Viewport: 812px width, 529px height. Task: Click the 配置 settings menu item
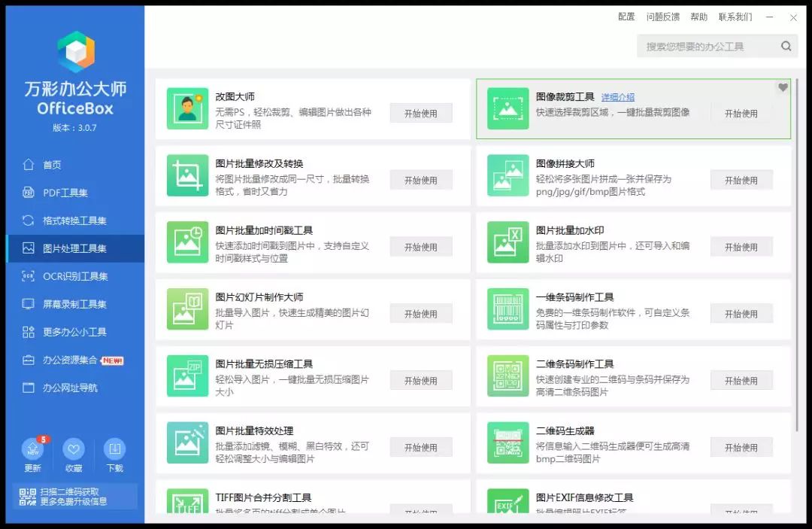tap(626, 17)
